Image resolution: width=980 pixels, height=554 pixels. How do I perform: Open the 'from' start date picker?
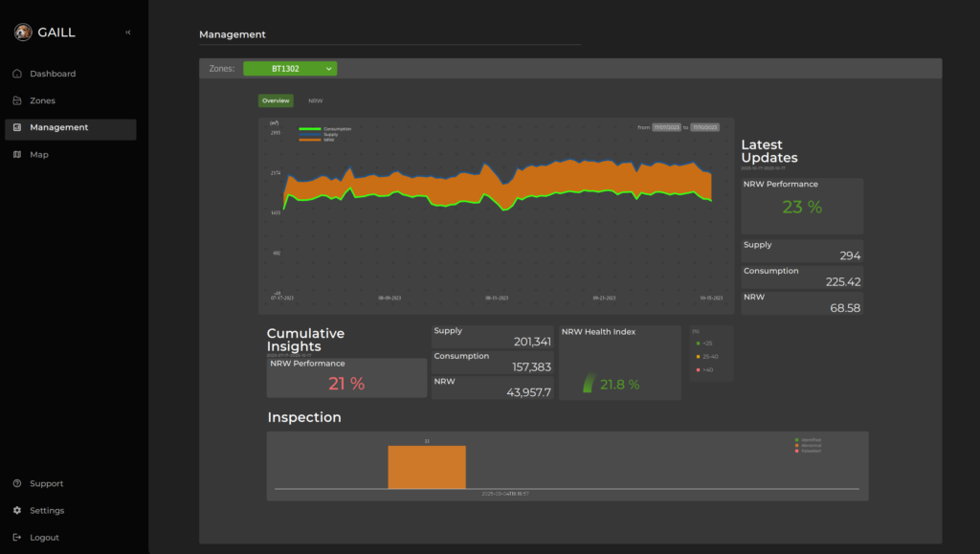coord(666,127)
